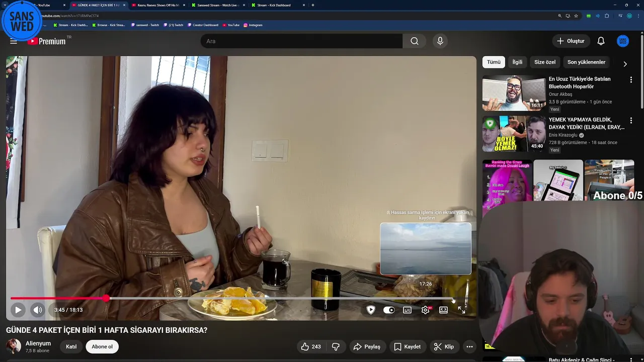Image resolution: width=644 pixels, height=362 pixels.
Task: Open the account avatar menu
Action: (x=623, y=41)
